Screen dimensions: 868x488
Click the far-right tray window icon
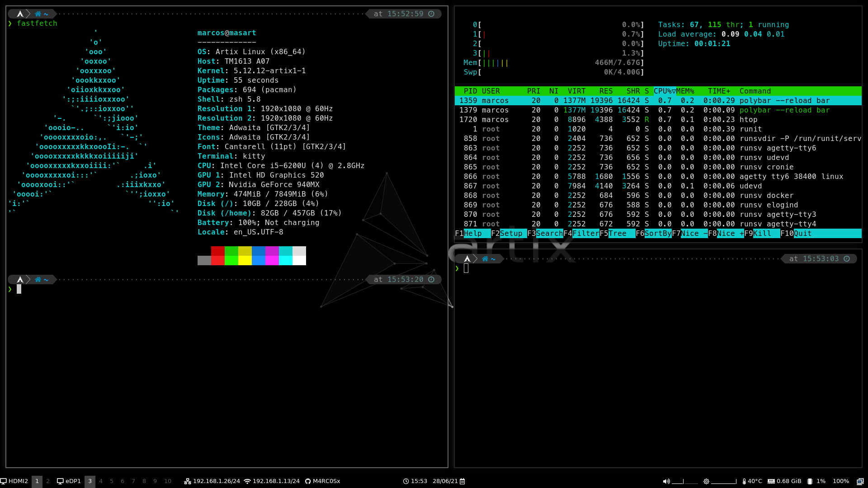[860, 481]
